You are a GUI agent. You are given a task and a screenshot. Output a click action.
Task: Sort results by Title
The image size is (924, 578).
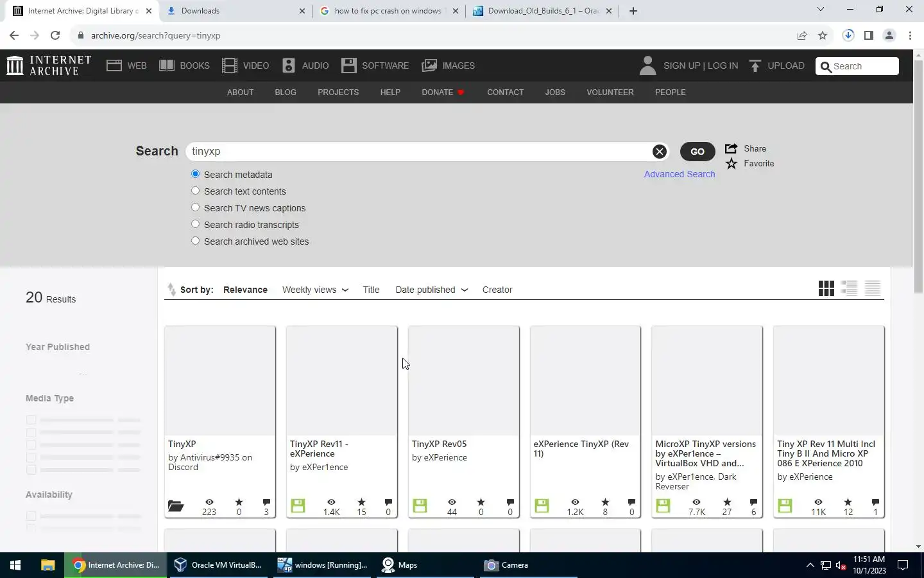tap(371, 290)
